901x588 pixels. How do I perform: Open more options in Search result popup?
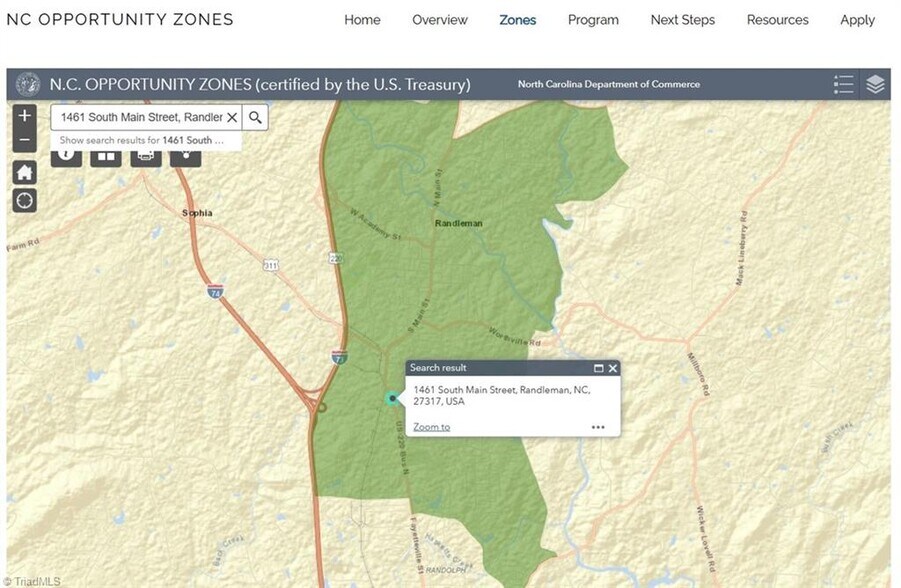tap(598, 427)
